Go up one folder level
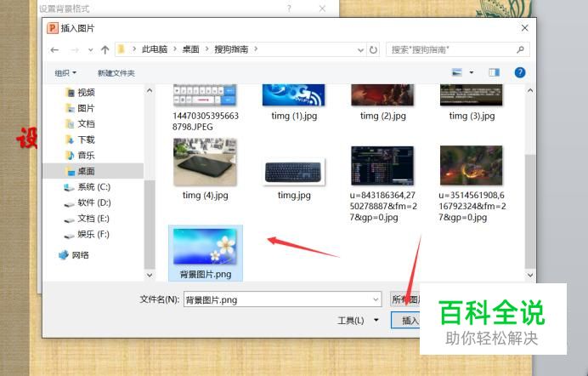The height and width of the screenshot is (376, 588). point(105,49)
